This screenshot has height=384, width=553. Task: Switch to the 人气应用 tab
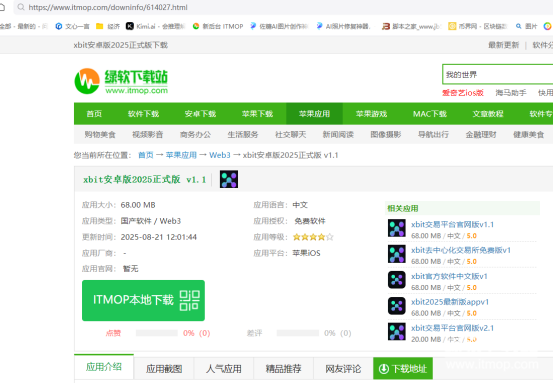point(224,369)
